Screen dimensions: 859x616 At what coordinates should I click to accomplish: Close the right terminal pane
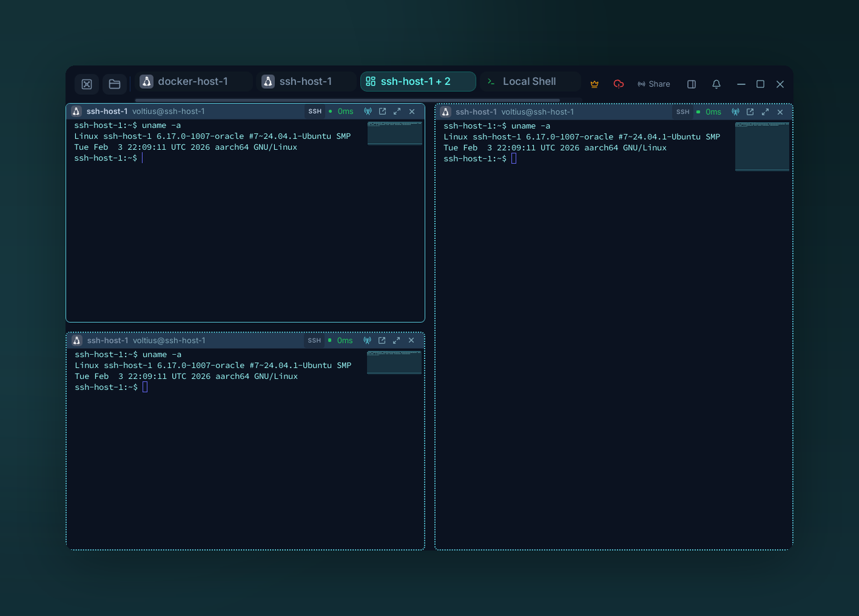tap(780, 112)
